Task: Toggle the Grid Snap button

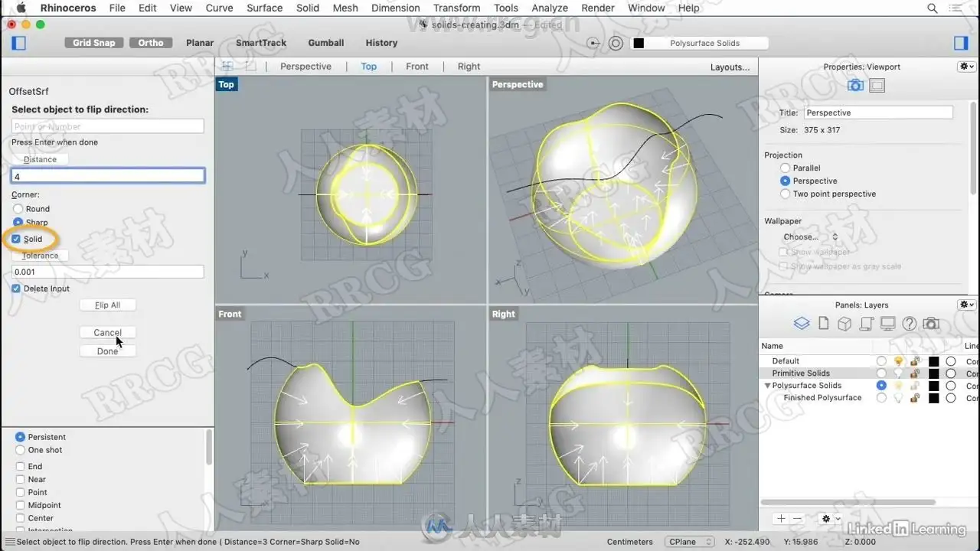Action: click(93, 43)
